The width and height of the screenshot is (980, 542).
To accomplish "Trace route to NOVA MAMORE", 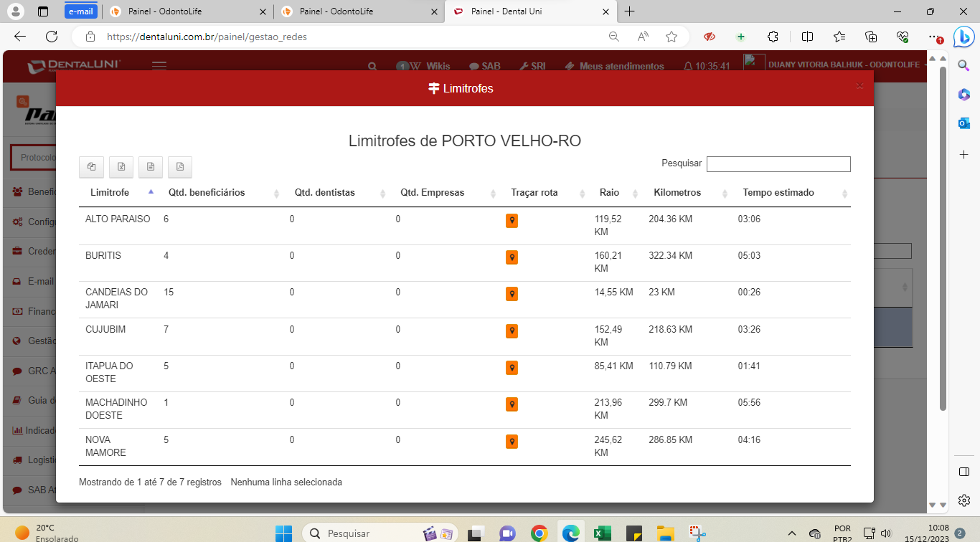I will pyautogui.click(x=512, y=442).
